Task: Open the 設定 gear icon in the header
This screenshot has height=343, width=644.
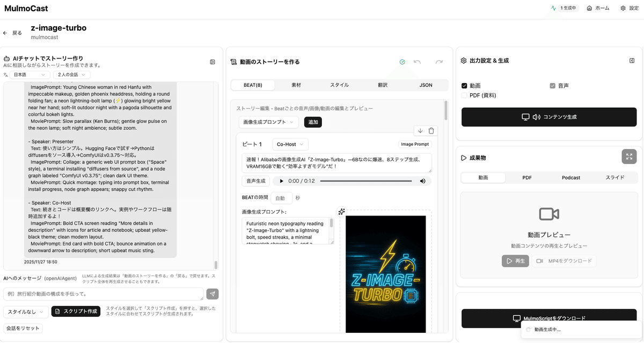Action: (x=623, y=8)
